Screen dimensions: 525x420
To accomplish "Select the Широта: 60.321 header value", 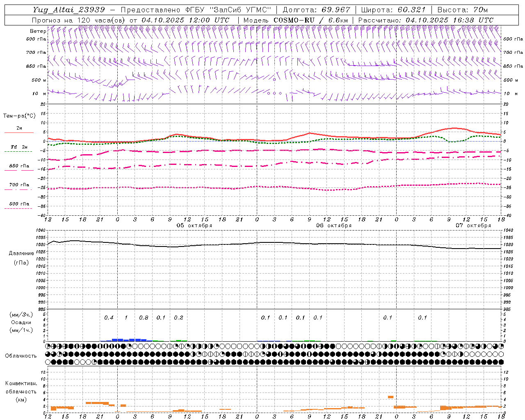I will [x=393, y=10].
